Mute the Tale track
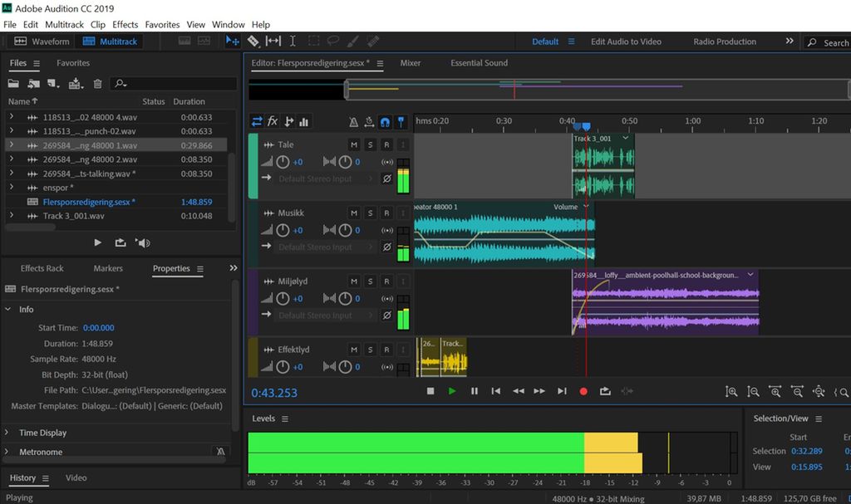The image size is (851, 504). coord(354,145)
